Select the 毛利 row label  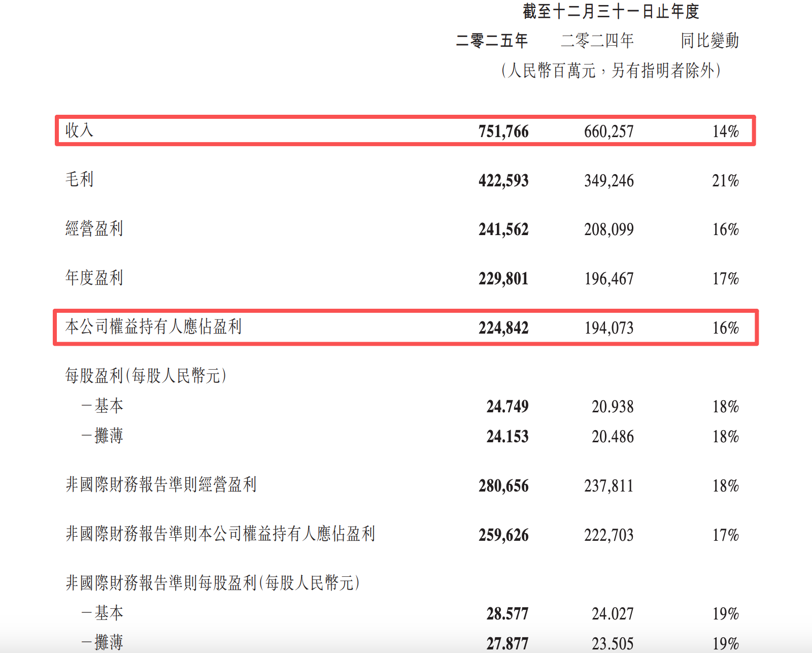click(79, 180)
